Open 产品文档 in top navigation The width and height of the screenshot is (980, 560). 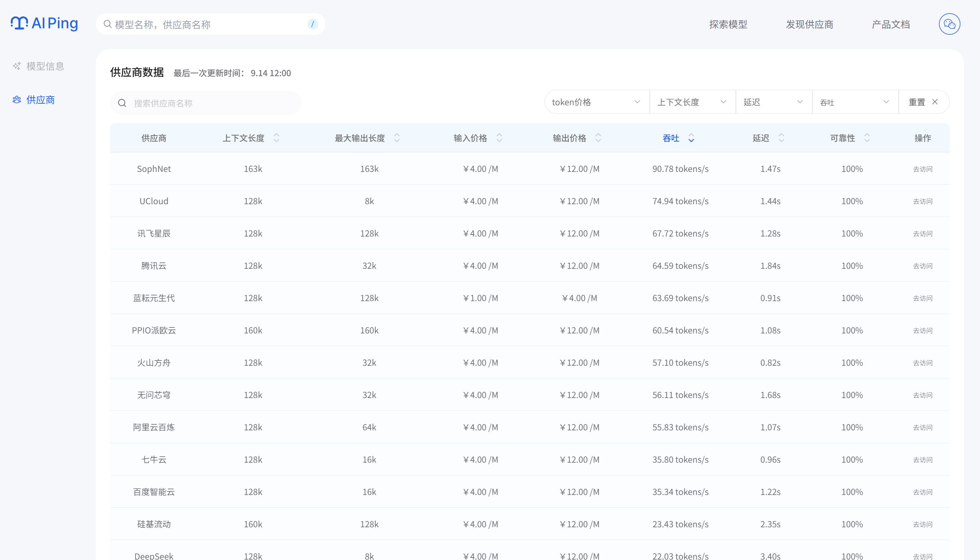pos(891,24)
